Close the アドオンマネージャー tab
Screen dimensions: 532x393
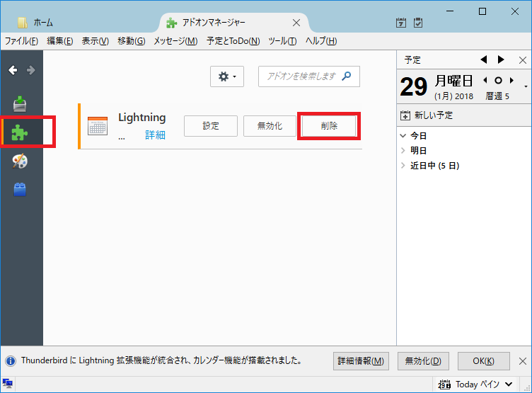click(296, 23)
